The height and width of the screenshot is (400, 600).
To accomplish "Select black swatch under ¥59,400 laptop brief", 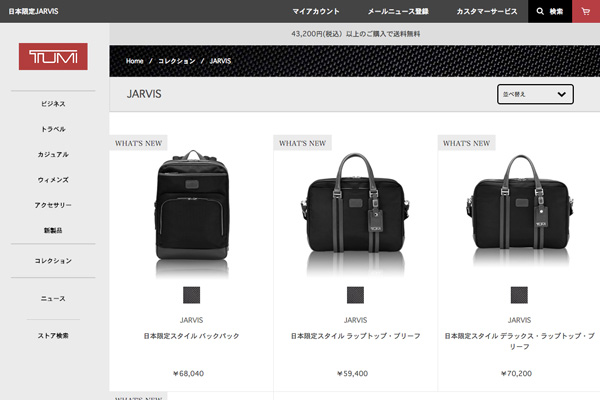I will [x=355, y=295].
